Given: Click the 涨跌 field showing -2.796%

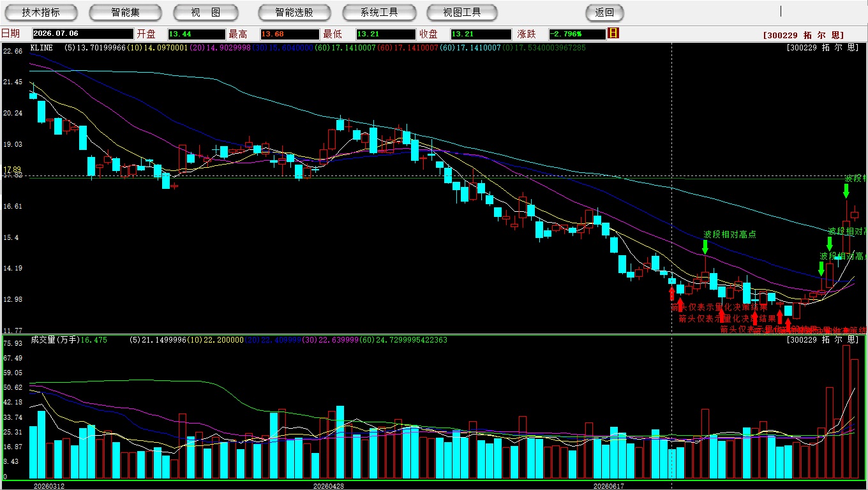Looking at the screenshot, I should (576, 34).
